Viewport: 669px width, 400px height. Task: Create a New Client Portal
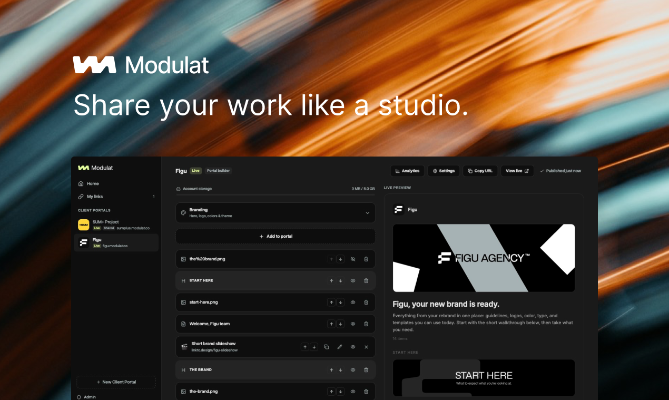tap(116, 382)
